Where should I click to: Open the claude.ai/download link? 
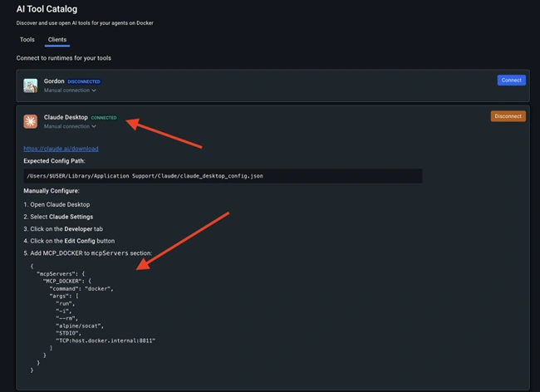(61, 149)
